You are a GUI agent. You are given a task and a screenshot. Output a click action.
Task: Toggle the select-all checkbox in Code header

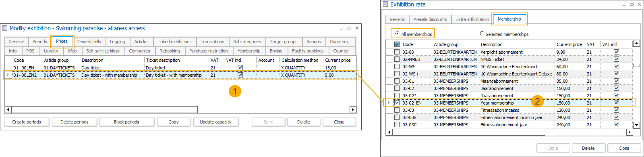click(x=397, y=44)
